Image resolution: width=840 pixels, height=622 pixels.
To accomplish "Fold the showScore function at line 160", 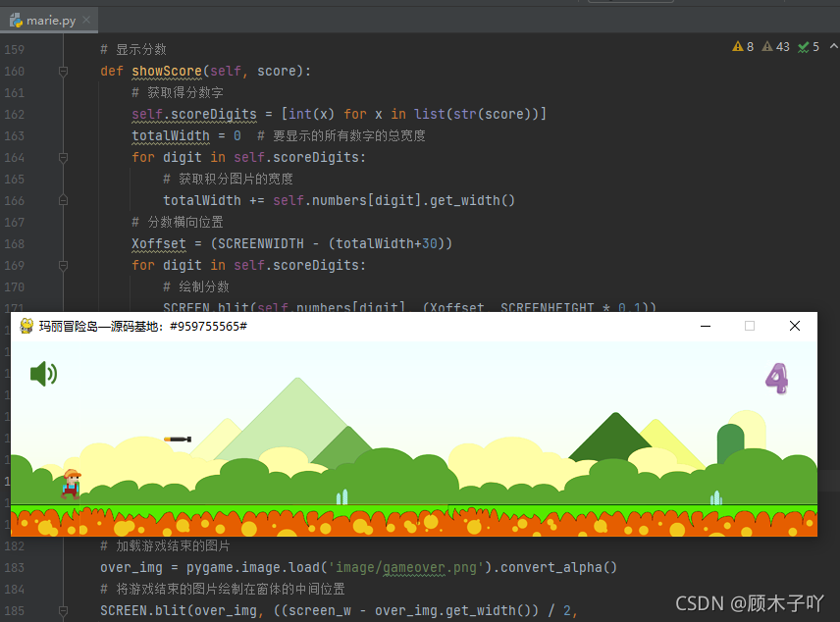I will click(x=63, y=72).
